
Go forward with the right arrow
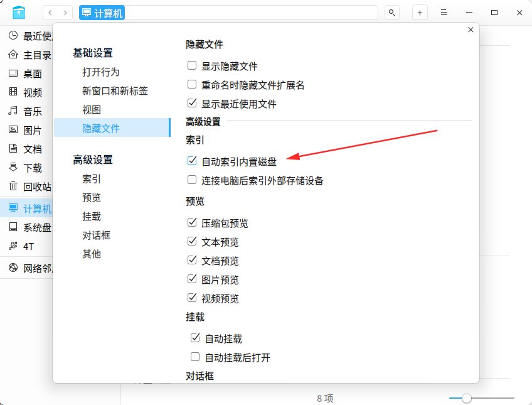(x=65, y=13)
